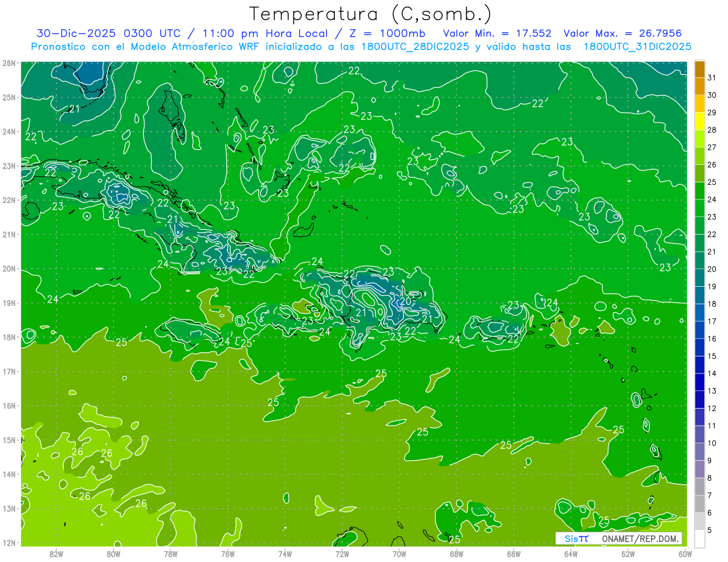Click the 20N latitude axis label
728x562 pixels.
(8, 269)
